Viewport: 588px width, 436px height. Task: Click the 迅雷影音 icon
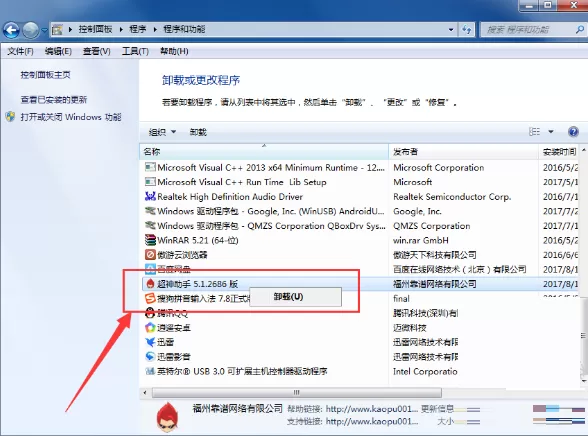150,357
